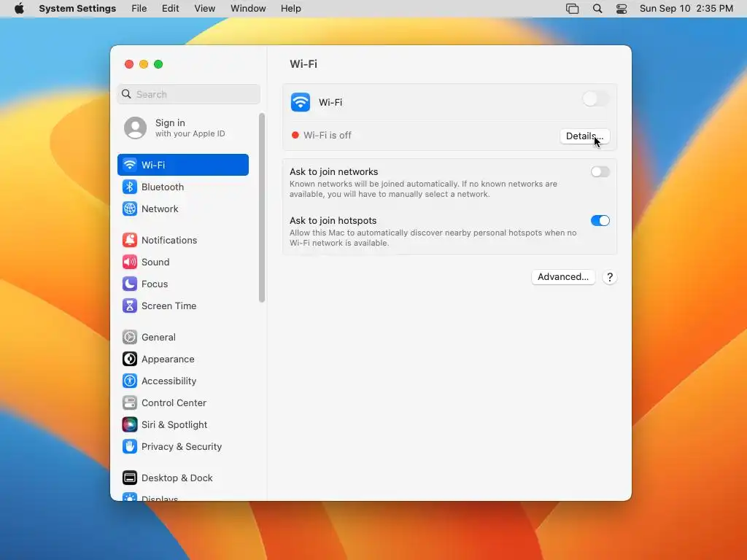This screenshot has height=560, width=747.
Task: Select Privacy & Security label in sidebar
Action: coord(182,447)
